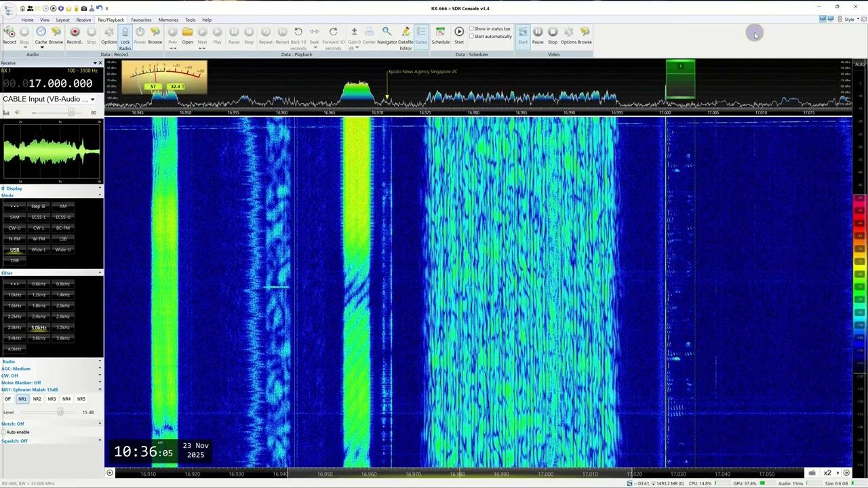This screenshot has height=488, width=868.
Task: Open the Datafile Editor
Action: (406, 37)
